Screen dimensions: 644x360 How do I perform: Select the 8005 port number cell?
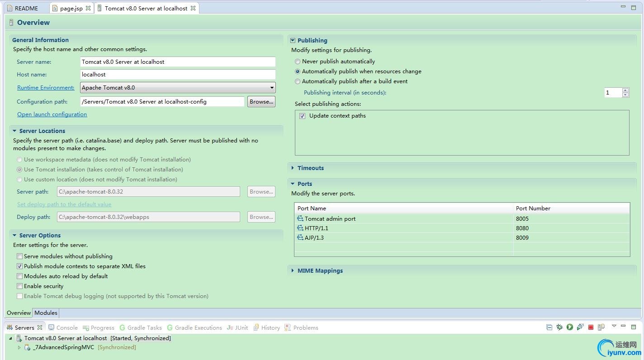(572, 218)
